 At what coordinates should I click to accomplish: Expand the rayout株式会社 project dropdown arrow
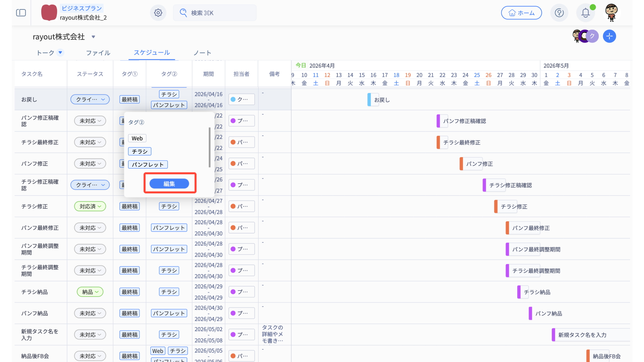point(94,37)
